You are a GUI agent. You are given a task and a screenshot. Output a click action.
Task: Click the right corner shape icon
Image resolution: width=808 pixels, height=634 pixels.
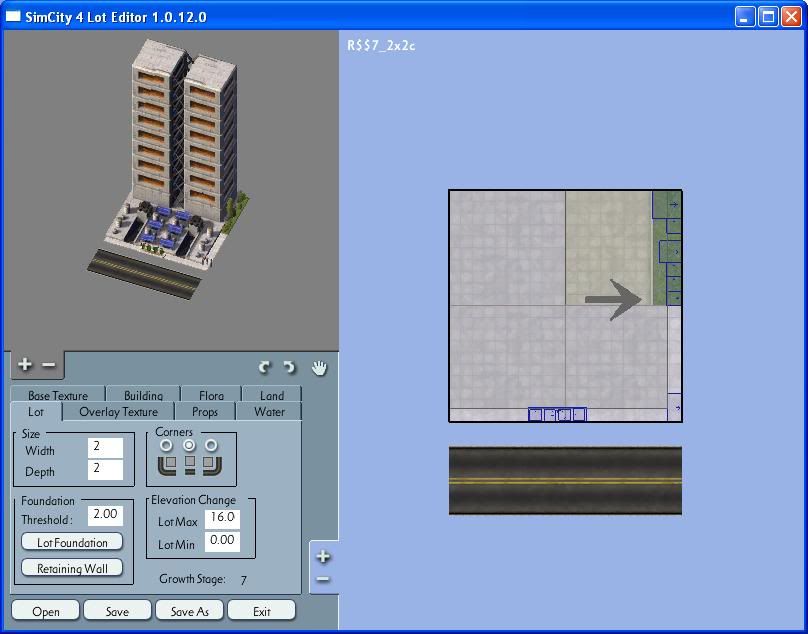pos(213,465)
